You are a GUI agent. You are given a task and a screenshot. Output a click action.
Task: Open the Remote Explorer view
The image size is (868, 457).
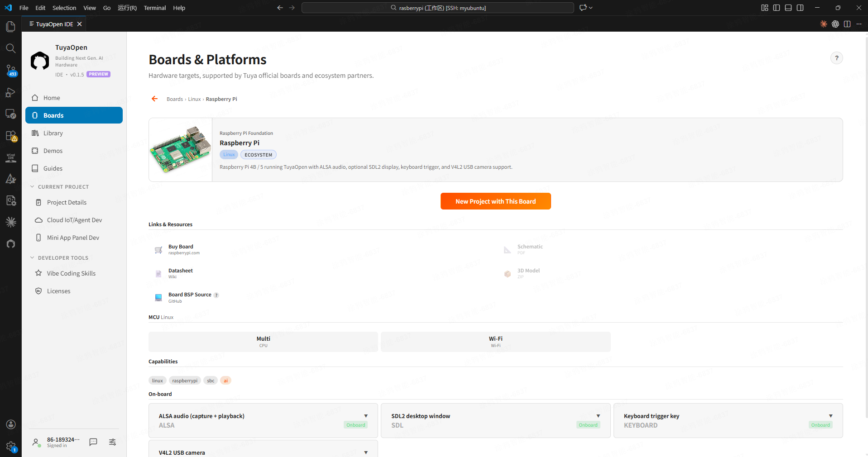tap(10, 114)
